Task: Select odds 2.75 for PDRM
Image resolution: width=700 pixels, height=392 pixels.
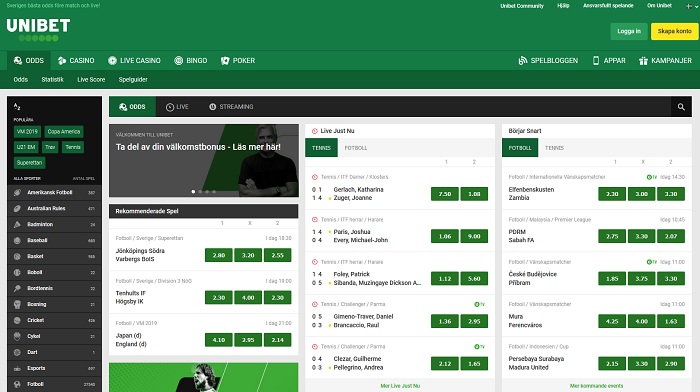Action: 612,236
